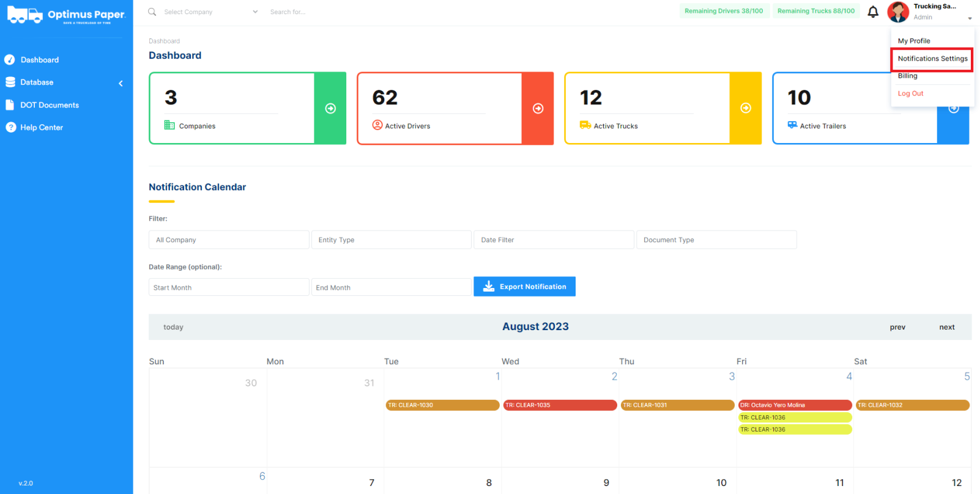Open Notifications Settings
980x494 pixels.
[x=933, y=59]
